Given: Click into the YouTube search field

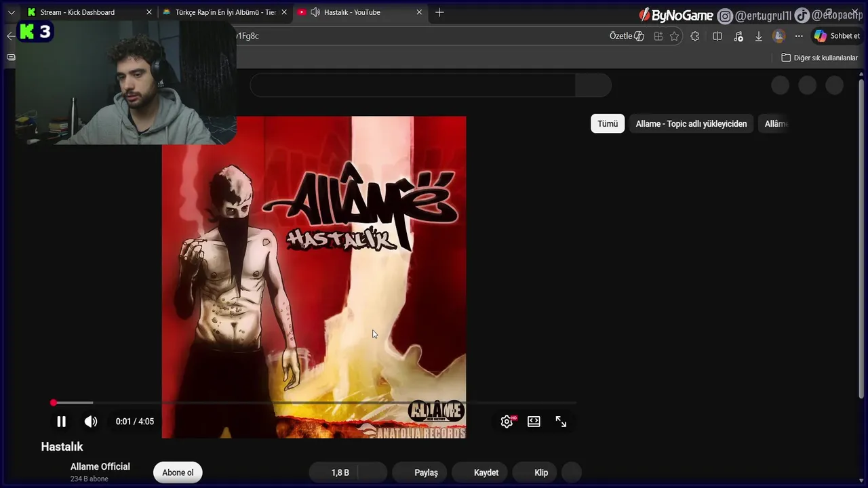Looking at the screenshot, I should coord(412,85).
